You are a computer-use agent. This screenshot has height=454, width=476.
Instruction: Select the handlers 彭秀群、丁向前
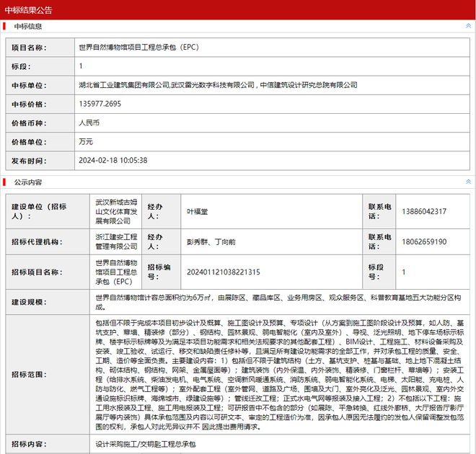click(211, 242)
